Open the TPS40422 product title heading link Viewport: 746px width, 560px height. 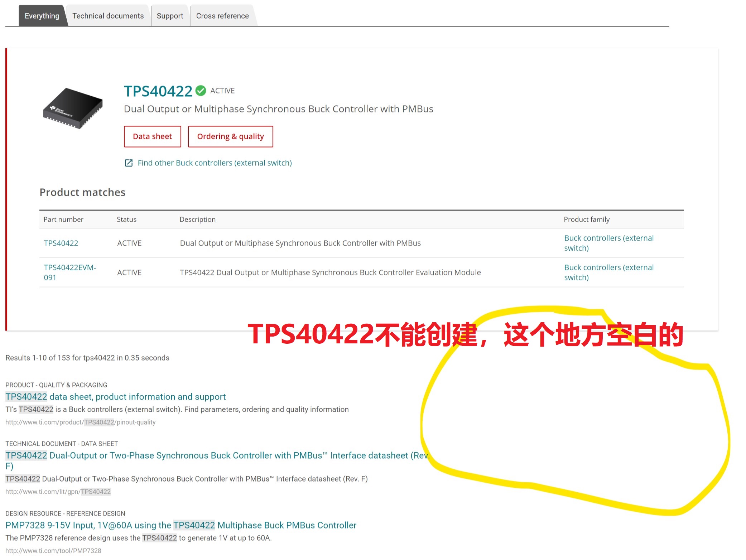click(158, 91)
